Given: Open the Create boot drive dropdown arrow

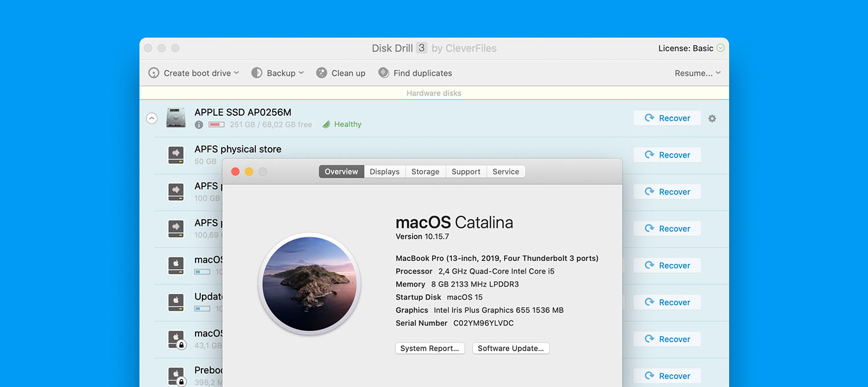Looking at the screenshot, I should point(236,73).
